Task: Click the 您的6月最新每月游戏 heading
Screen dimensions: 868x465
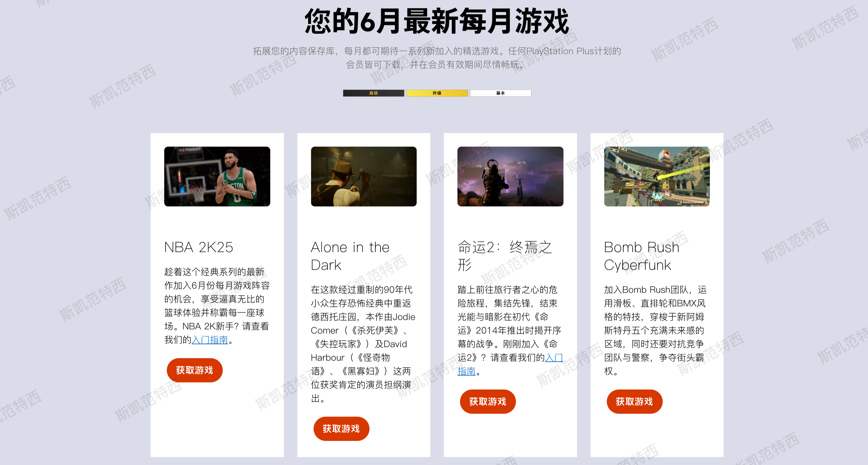Action: click(437, 21)
